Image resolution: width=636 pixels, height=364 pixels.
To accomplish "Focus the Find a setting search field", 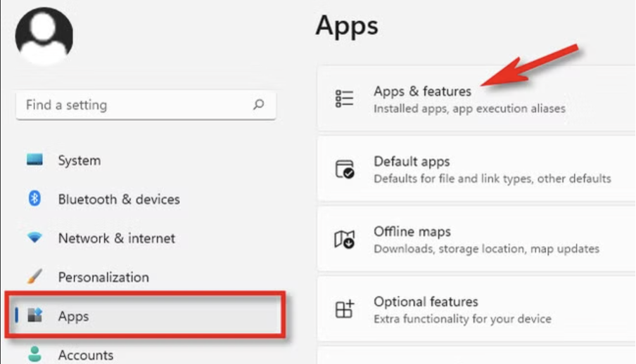I will 134,105.
